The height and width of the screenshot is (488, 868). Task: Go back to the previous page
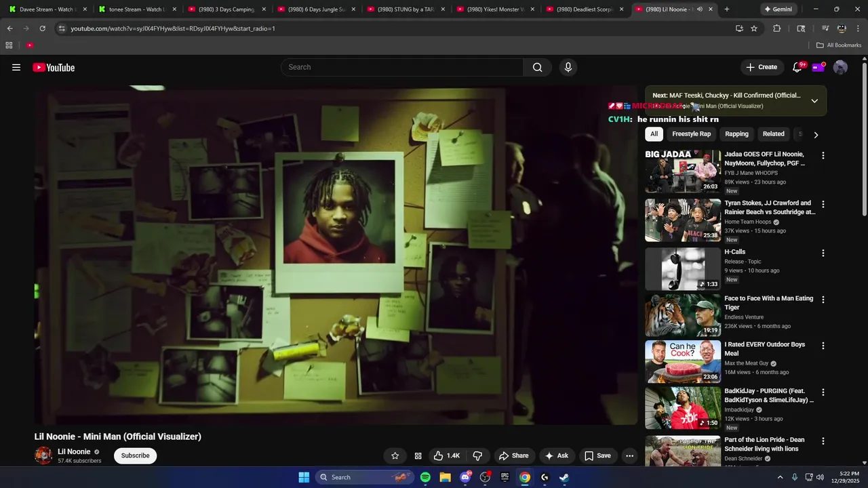click(9, 28)
